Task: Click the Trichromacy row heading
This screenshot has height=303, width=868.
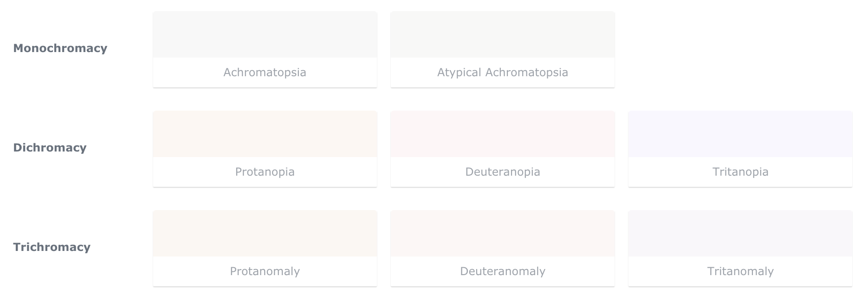Action: point(52,247)
